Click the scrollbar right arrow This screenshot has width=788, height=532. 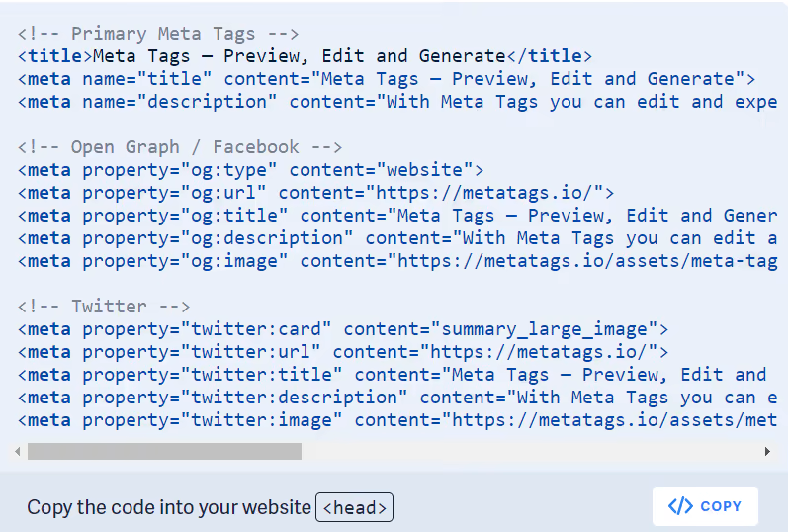click(x=767, y=451)
